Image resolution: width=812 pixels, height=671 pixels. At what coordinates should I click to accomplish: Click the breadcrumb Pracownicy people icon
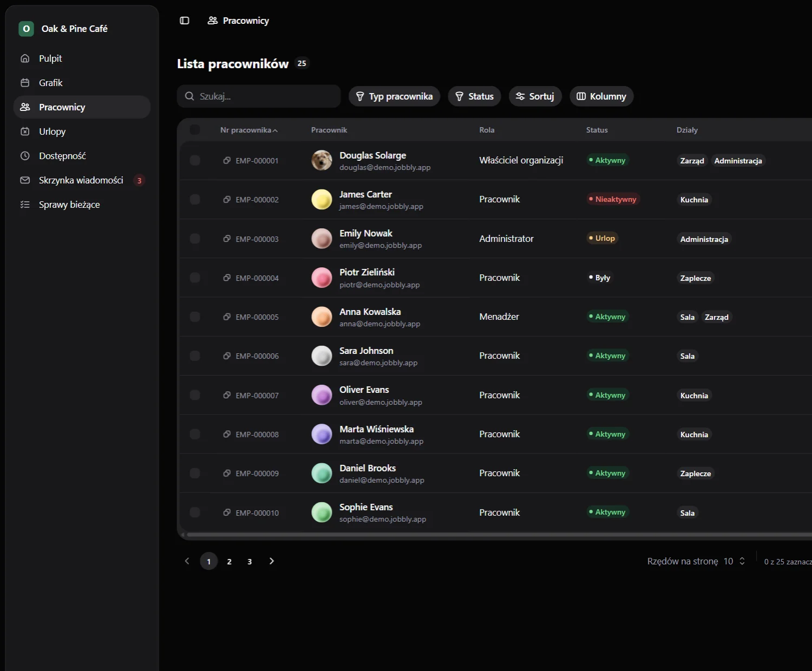click(x=213, y=21)
